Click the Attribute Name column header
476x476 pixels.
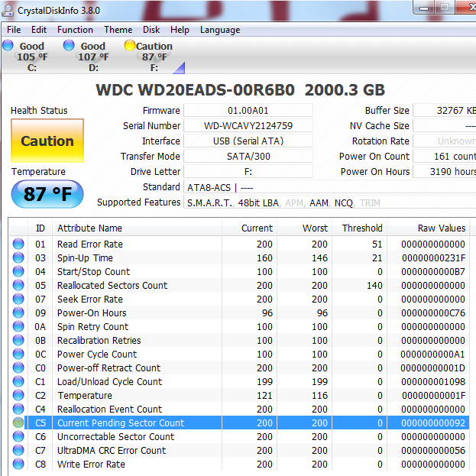[137, 228]
